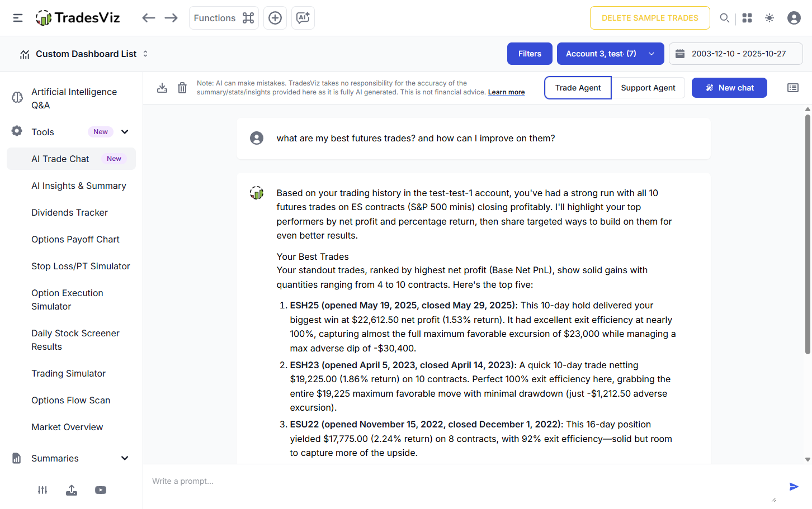The image size is (812, 509).
Task: Click the TradesViz bot avatar in response
Action: coord(257,193)
